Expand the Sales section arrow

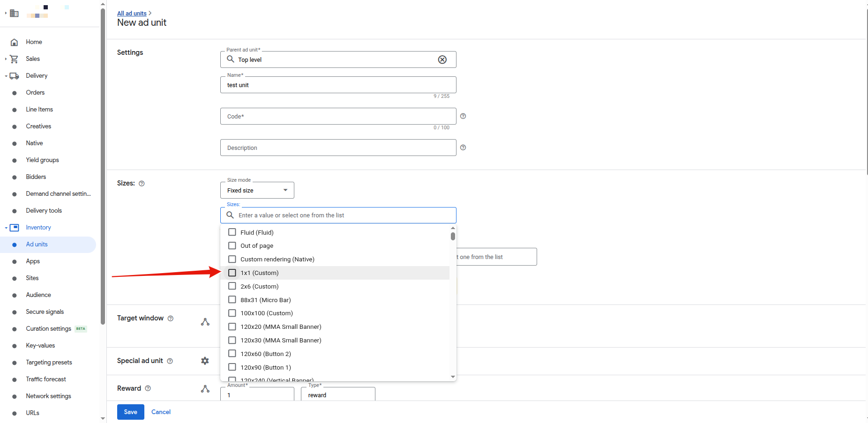6,59
